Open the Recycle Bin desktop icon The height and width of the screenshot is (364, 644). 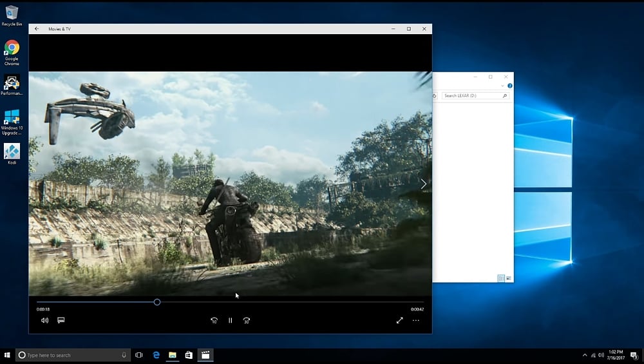point(12,15)
